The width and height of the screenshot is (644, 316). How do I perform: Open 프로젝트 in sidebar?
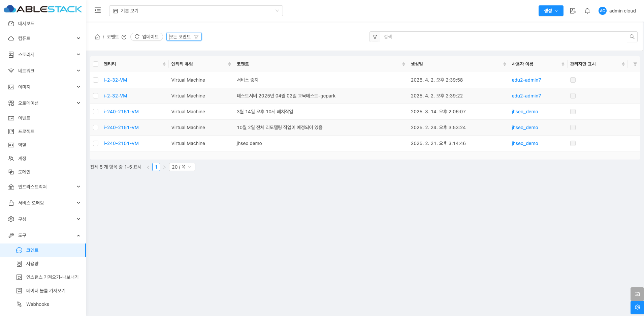(43, 132)
